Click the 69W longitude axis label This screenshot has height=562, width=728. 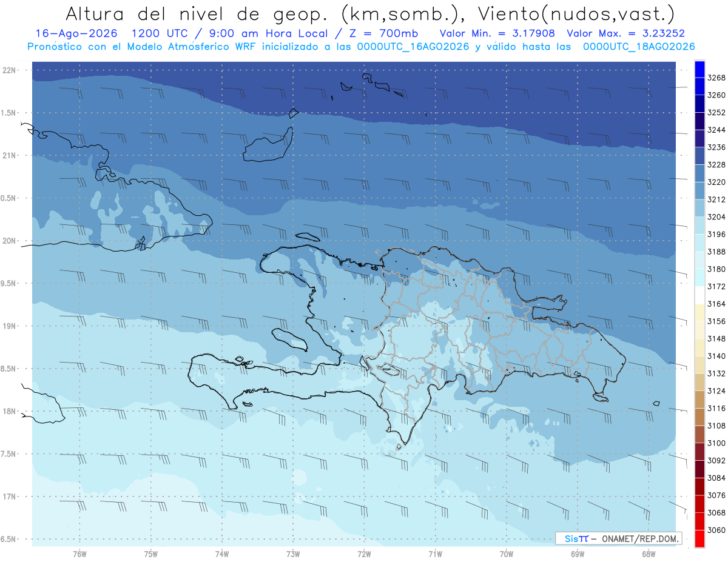tap(578, 554)
